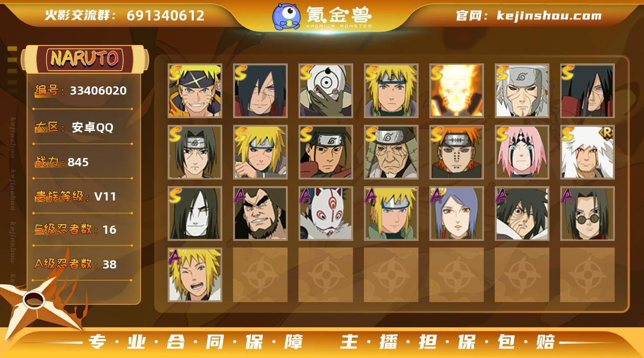Choose the blue-haired Konan A-rank portrait
The image size is (644, 358).
pyautogui.click(x=456, y=213)
